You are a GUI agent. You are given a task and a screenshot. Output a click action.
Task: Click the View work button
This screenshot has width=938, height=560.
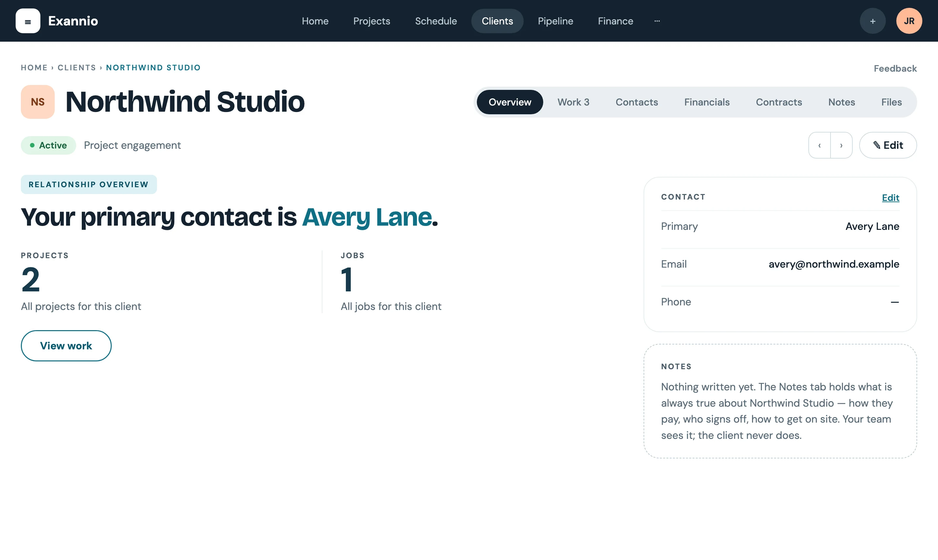[x=66, y=346]
